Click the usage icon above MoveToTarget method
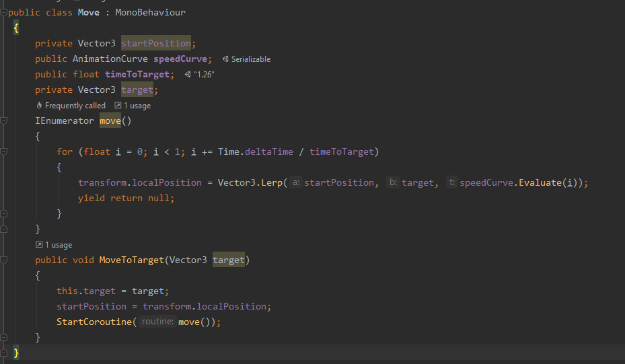 coord(39,245)
